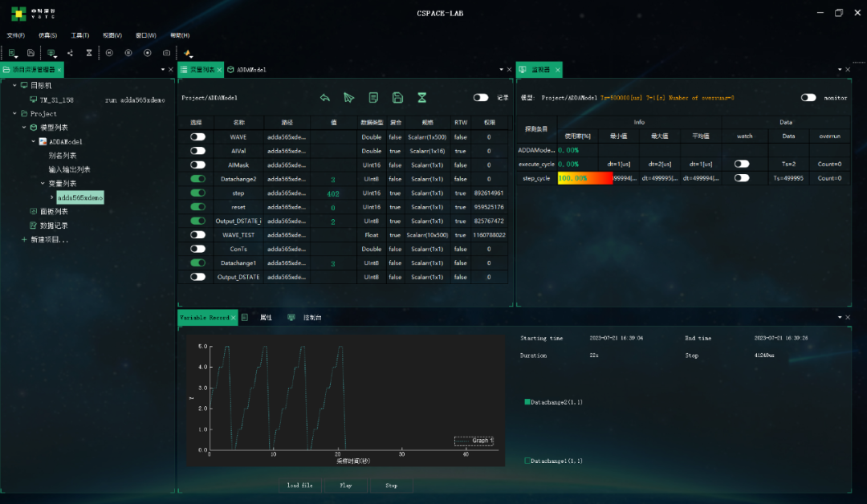Click the load file button
Screen dimensions: 867x504
tap(299, 486)
